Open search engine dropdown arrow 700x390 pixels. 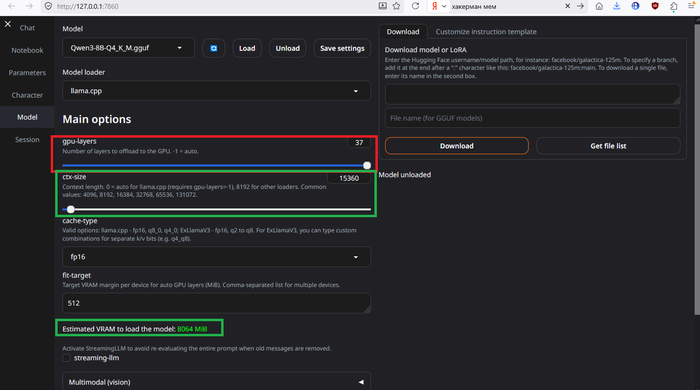coord(444,6)
